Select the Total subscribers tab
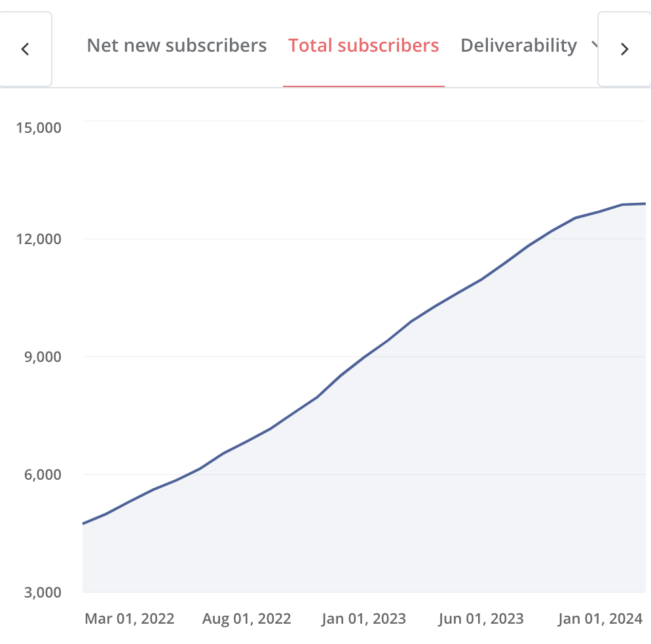 tap(363, 46)
